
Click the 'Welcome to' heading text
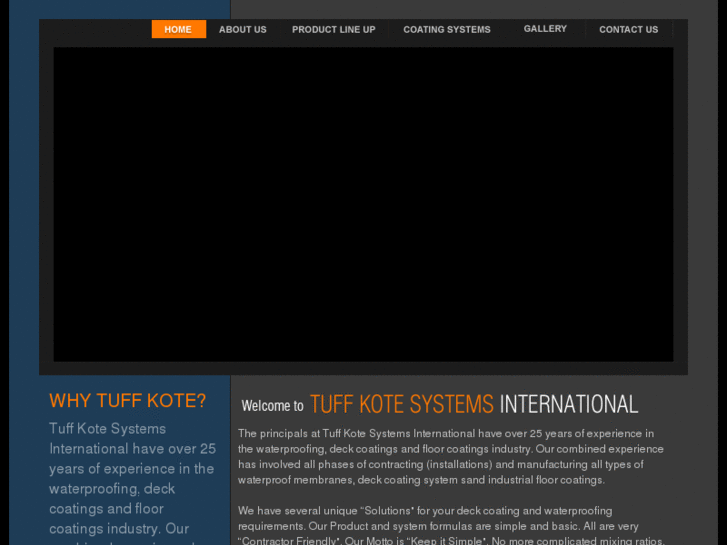(272, 406)
